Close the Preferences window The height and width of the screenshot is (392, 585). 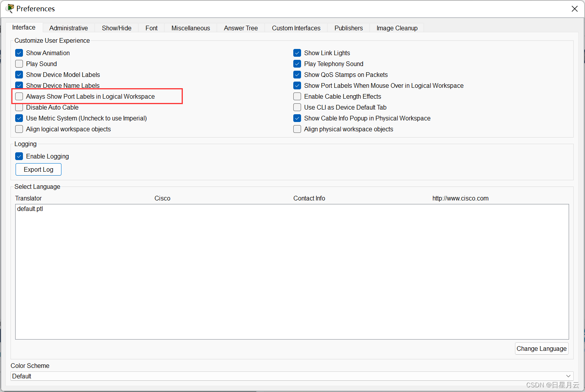pyautogui.click(x=574, y=9)
